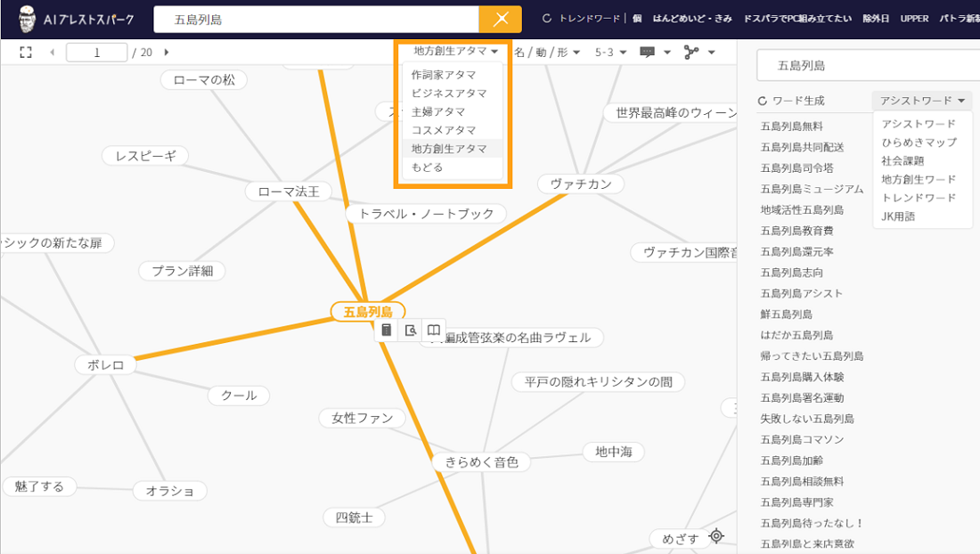Open the 名/動/形 dropdown
The image size is (980, 554).
click(547, 53)
